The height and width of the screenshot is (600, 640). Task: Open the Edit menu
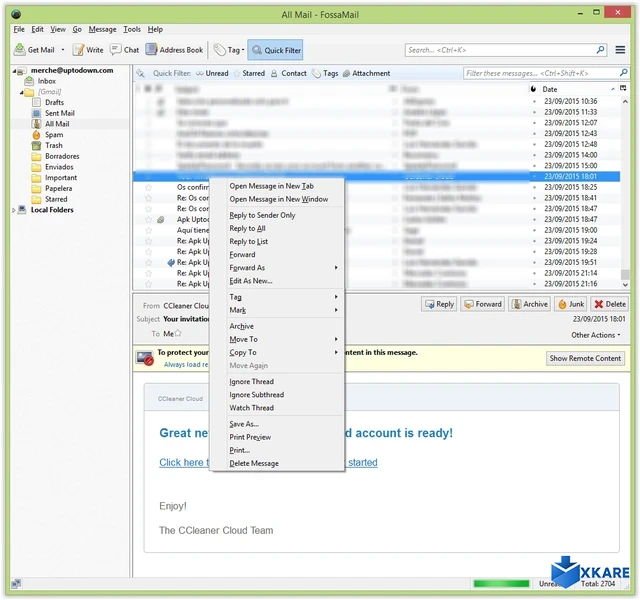(37, 29)
